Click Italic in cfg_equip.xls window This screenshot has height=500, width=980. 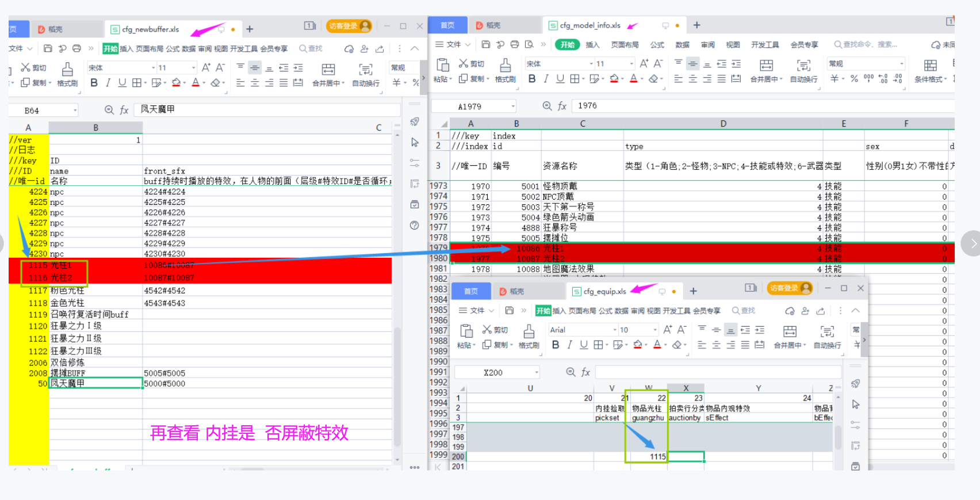point(569,345)
